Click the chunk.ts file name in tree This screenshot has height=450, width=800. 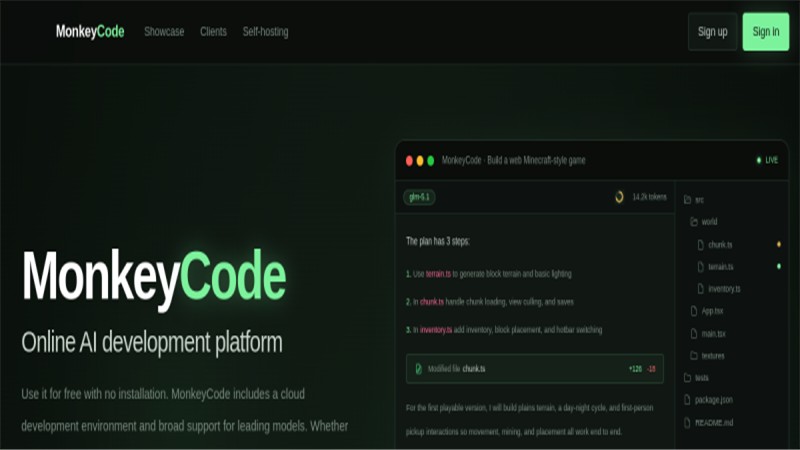720,245
